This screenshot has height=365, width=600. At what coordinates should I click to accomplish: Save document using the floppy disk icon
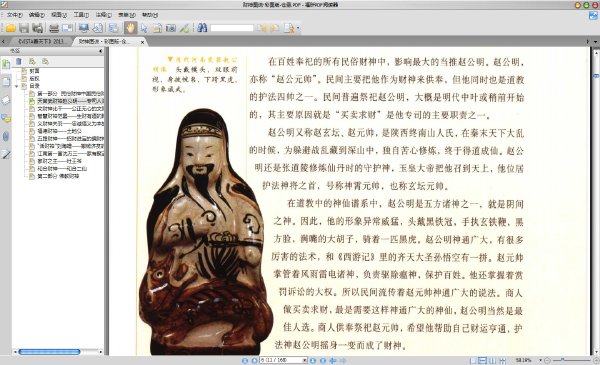pyautogui.click(x=24, y=28)
